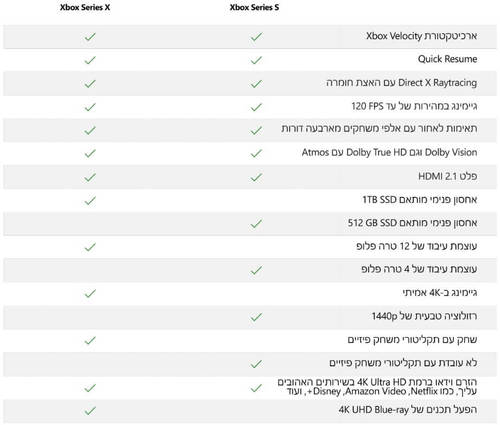Click the Netflix, Disney+ streaming feature text
The image size is (500, 425).
[377, 387]
